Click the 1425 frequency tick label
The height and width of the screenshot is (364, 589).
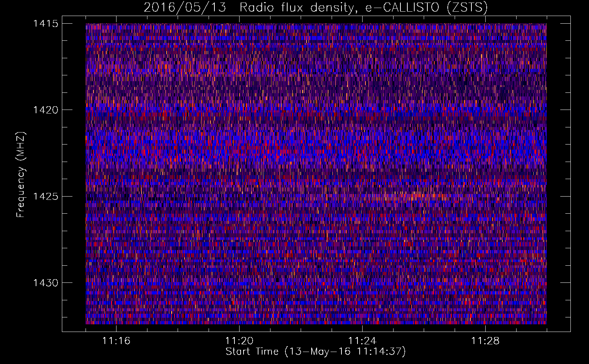pyautogui.click(x=46, y=197)
